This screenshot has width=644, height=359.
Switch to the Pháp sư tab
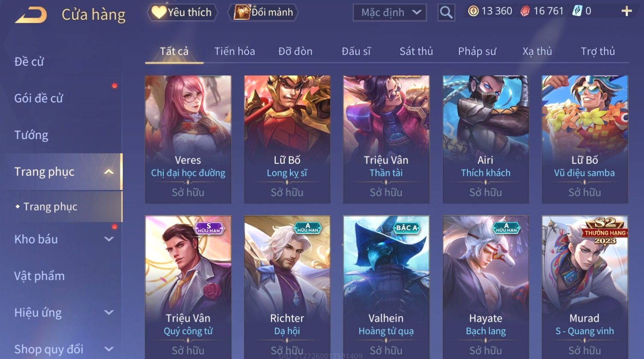(x=477, y=51)
